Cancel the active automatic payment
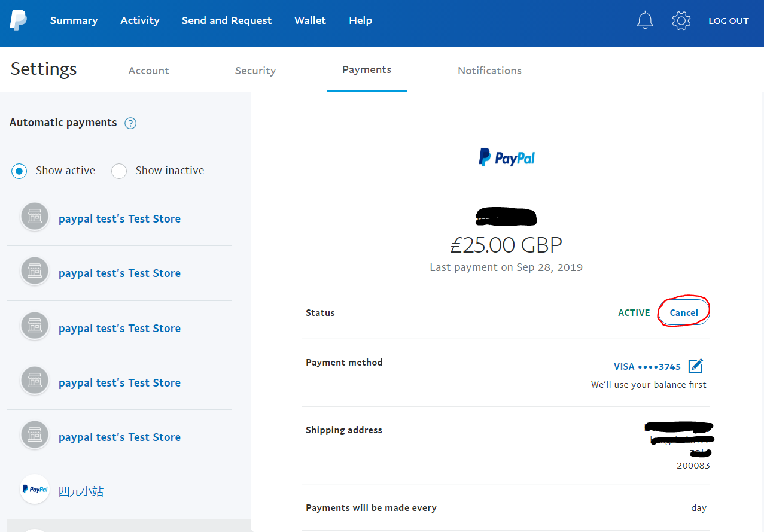The width and height of the screenshot is (764, 532). [684, 312]
